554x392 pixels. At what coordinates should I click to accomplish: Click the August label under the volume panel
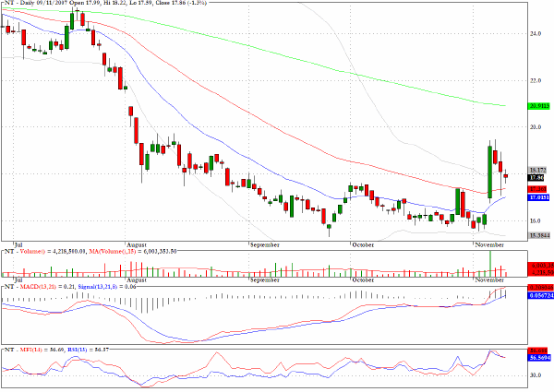pos(137,279)
